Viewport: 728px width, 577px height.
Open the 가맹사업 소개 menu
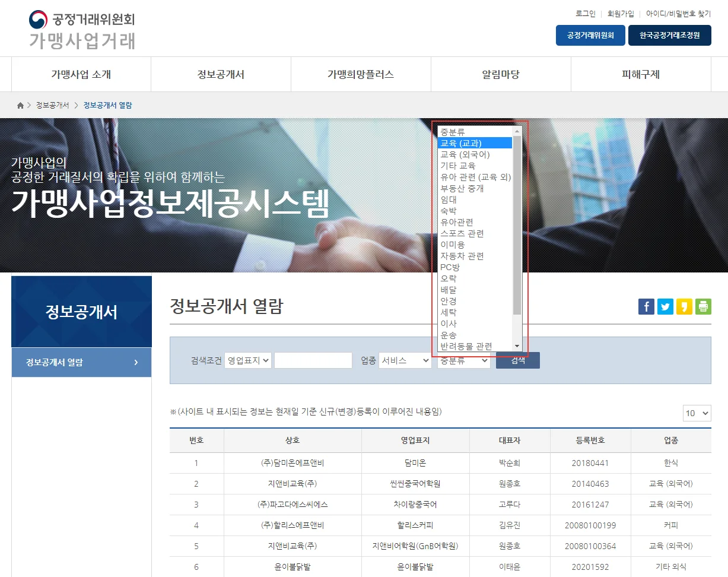tap(81, 75)
